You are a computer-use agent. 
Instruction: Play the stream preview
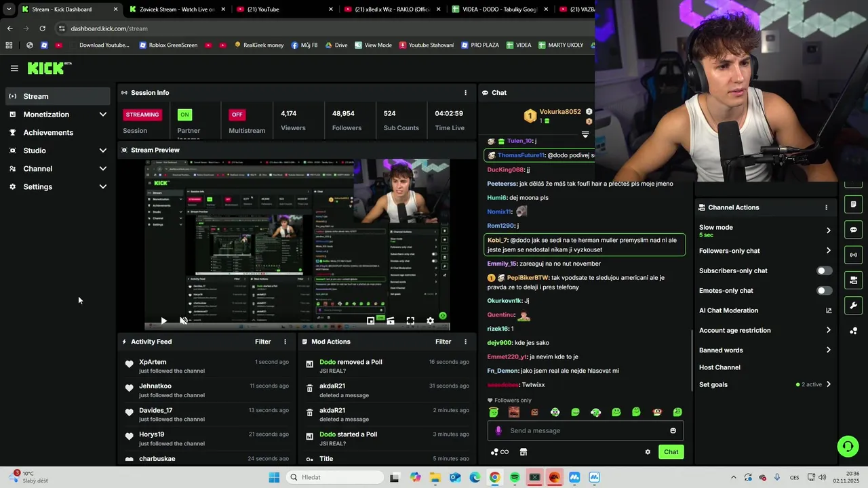(x=163, y=321)
